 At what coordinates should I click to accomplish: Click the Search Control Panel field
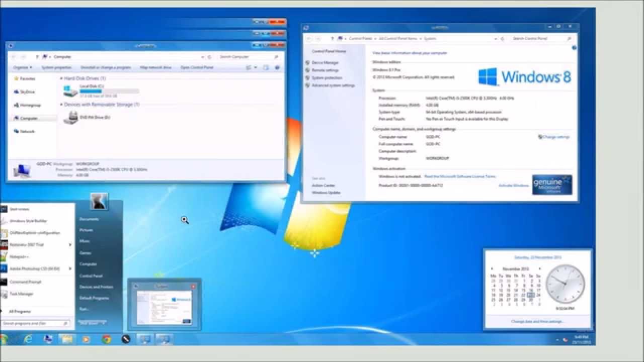[542, 38]
